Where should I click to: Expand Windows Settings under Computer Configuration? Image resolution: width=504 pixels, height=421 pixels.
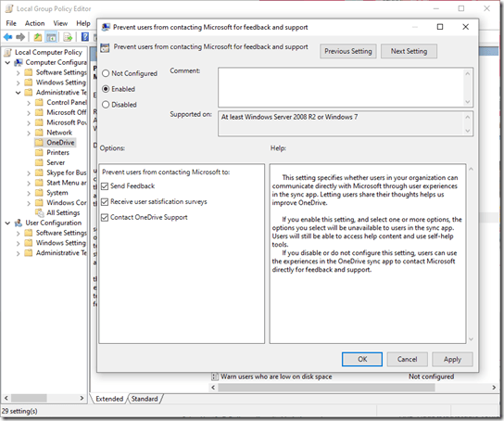19,83
